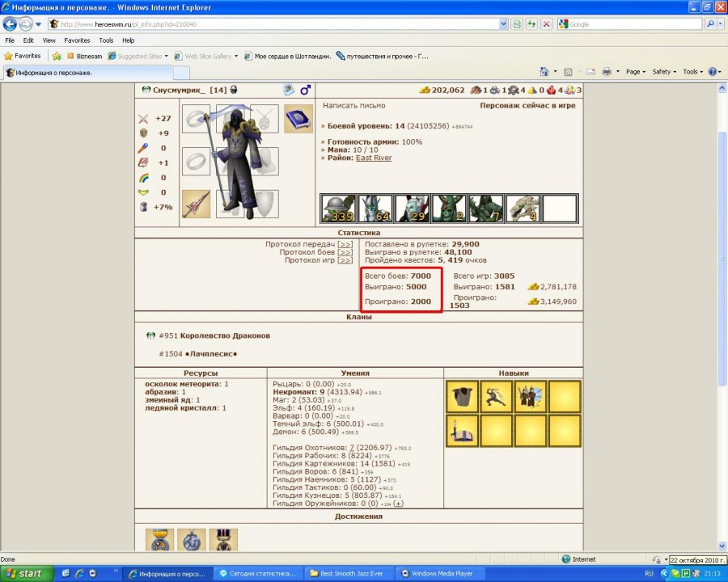Go back with the IE Back arrow
This screenshot has height=582, width=728.
(x=11, y=23)
